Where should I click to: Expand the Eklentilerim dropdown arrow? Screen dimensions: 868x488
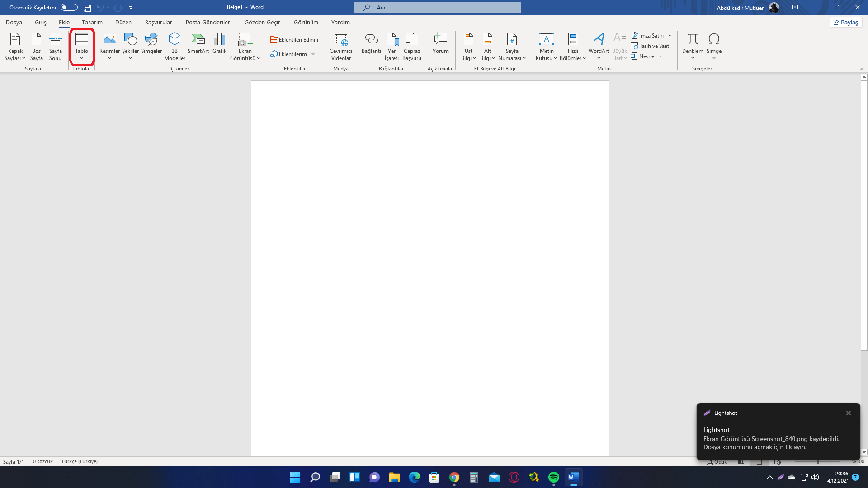pyautogui.click(x=313, y=54)
